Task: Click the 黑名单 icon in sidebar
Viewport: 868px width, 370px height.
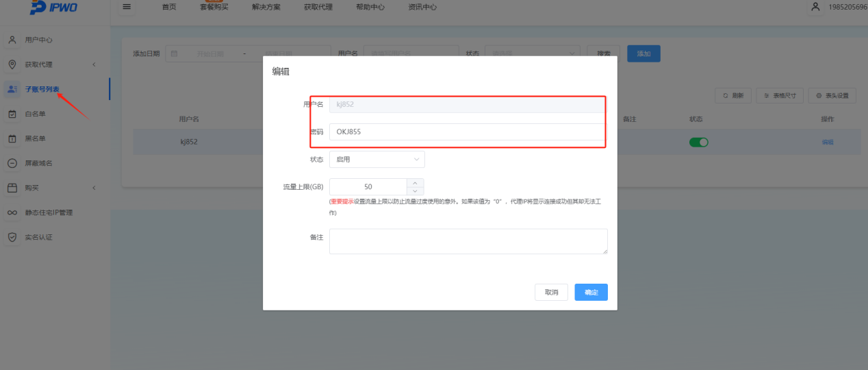Action: coord(12,138)
